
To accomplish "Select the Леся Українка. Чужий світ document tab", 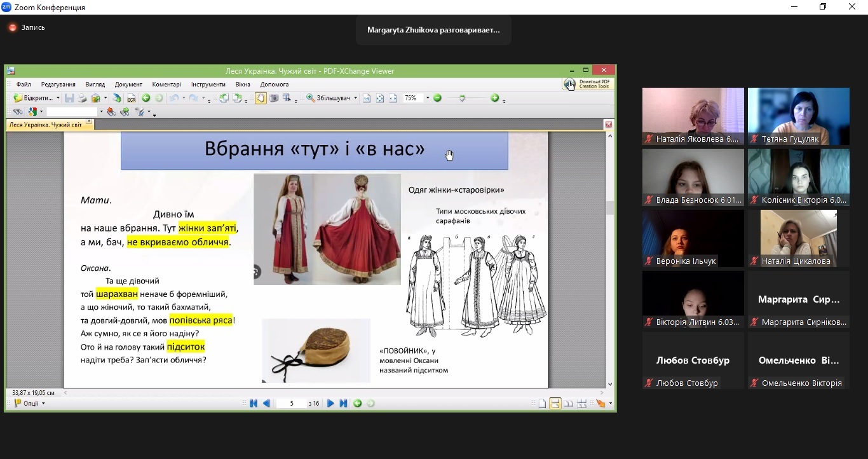I will coord(45,125).
